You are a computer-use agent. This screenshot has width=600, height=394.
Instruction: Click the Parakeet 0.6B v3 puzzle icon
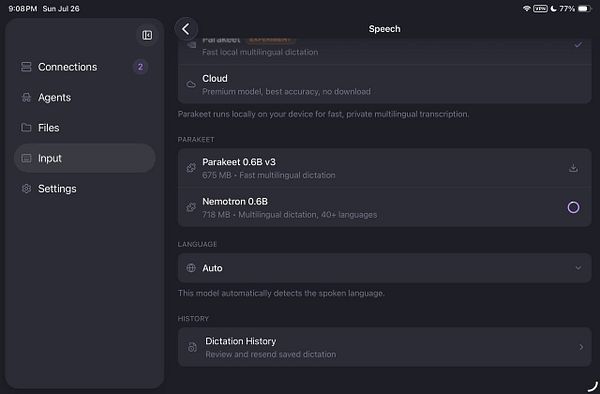click(x=191, y=168)
